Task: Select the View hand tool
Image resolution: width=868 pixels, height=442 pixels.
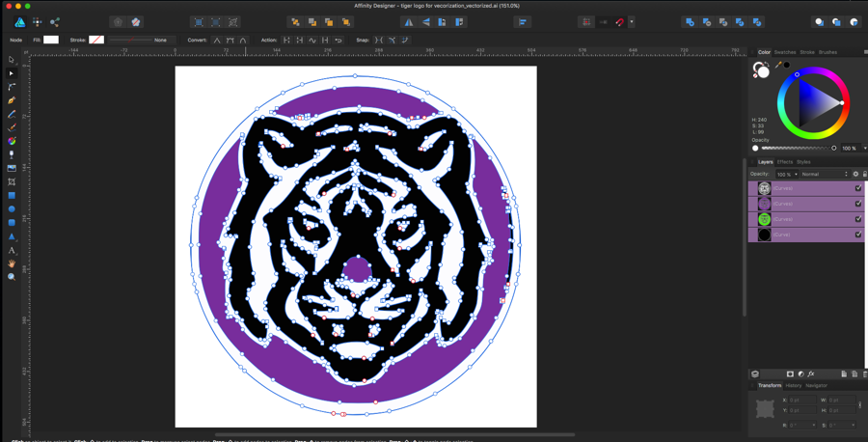Action: pos(12,263)
